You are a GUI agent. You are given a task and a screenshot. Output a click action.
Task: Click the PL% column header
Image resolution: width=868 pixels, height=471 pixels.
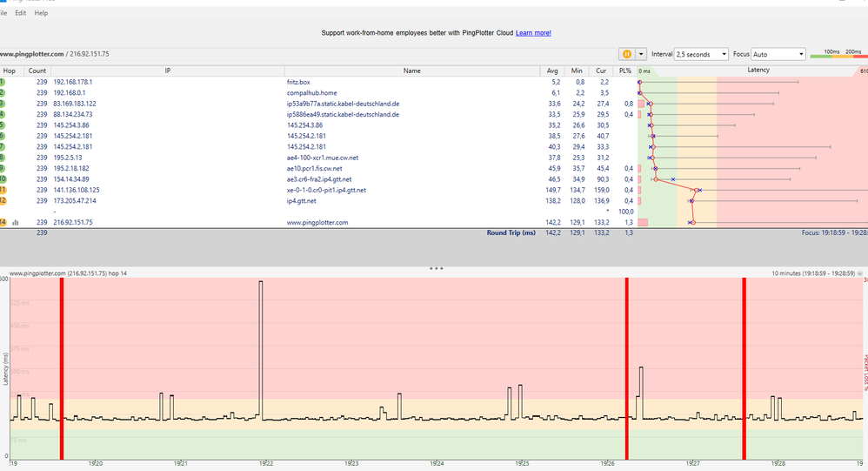click(x=625, y=71)
